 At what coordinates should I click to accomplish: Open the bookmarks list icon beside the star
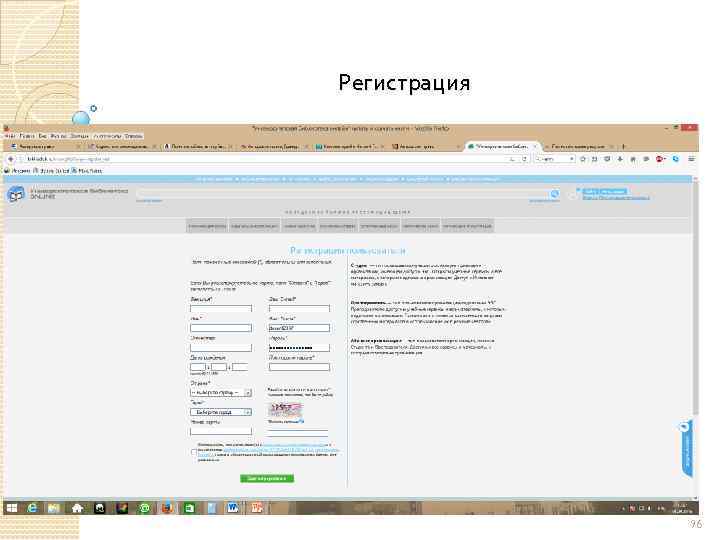click(595, 159)
